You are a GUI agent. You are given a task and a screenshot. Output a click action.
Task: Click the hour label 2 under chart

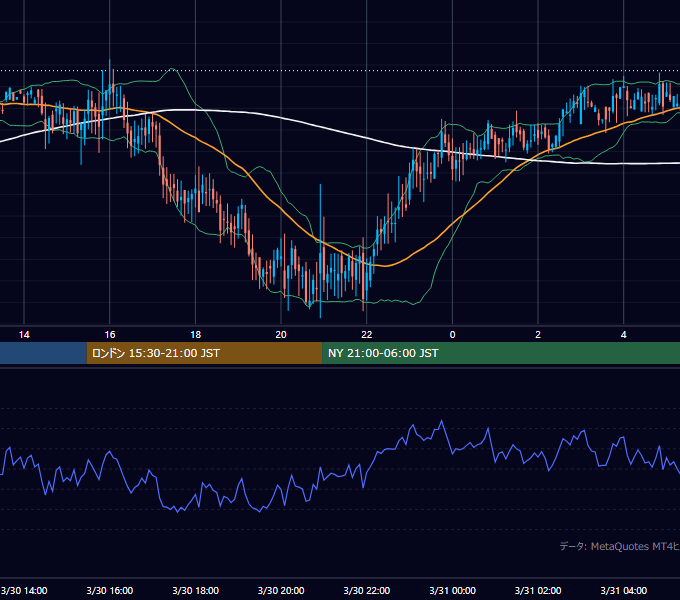[x=538, y=335]
